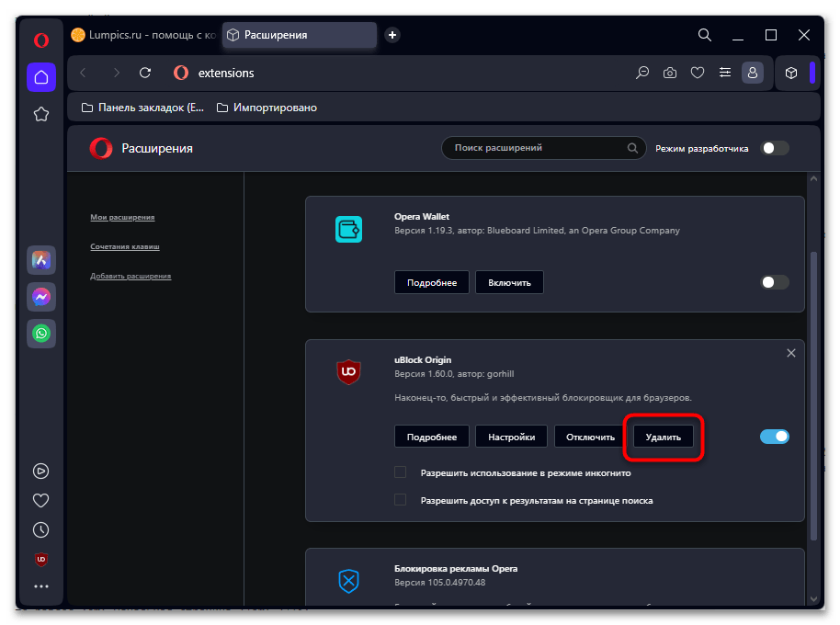Click the magnifier icon in the extension search box
The height and width of the screenshot is (625, 840).
tap(632, 148)
